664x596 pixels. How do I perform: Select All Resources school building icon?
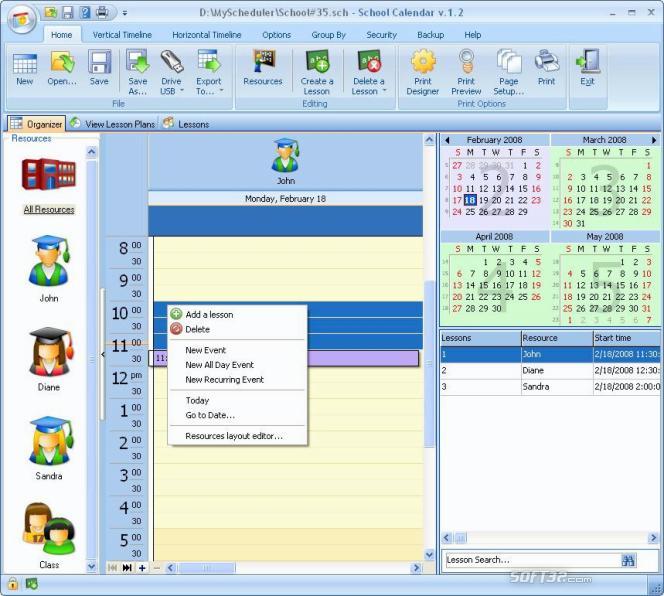49,175
